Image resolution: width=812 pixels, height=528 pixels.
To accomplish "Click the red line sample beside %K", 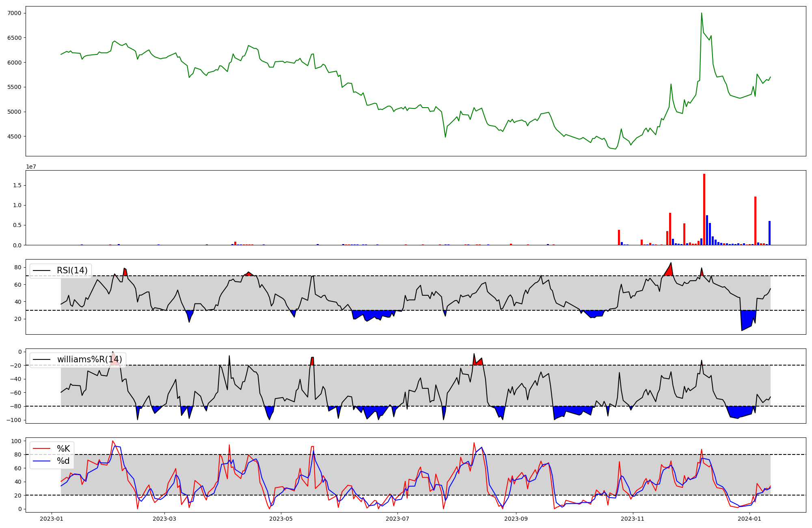I will coord(42,449).
